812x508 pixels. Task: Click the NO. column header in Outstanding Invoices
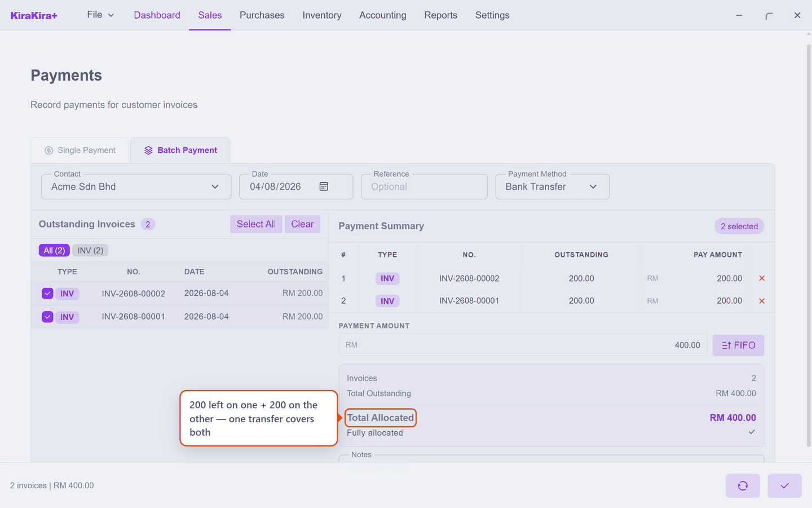click(134, 271)
